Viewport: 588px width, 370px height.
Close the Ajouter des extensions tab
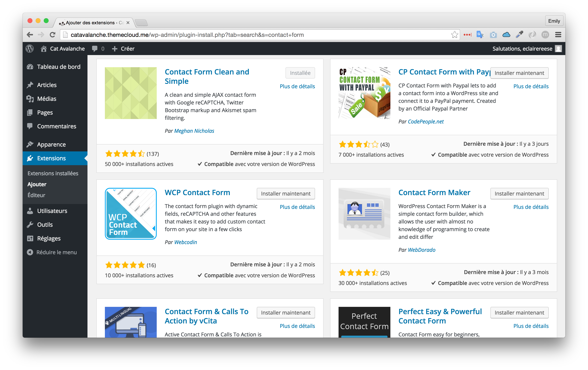(x=128, y=23)
